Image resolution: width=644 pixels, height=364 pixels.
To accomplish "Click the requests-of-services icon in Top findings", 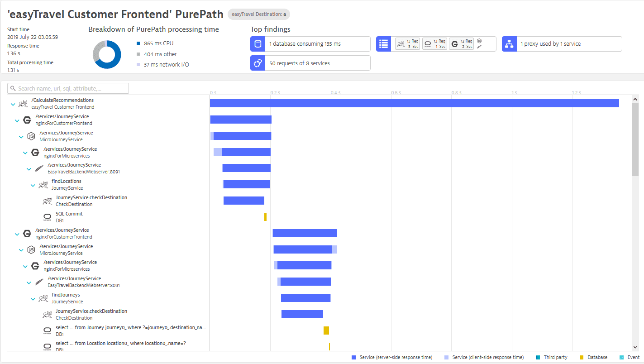I will pyautogui.click(x=258, y=63).
